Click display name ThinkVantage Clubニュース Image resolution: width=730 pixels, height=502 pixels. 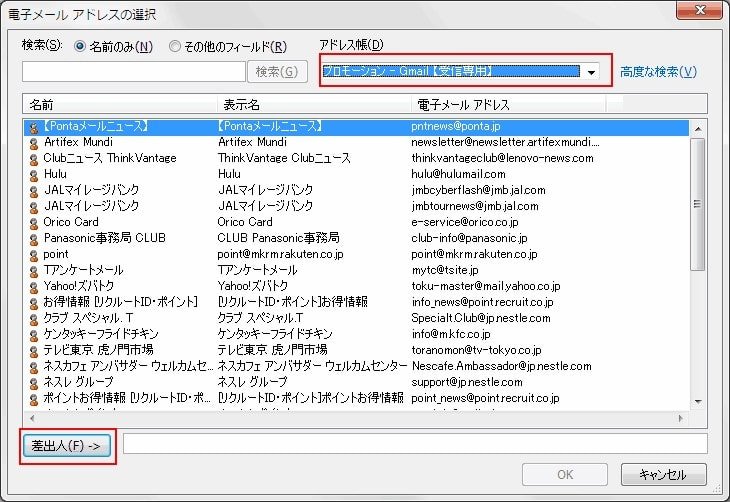[284, 158]
